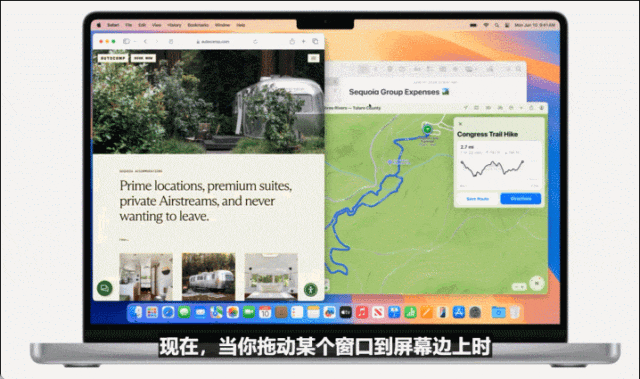Expand the sidebar tab group dropdown

[x=135, y=42]
